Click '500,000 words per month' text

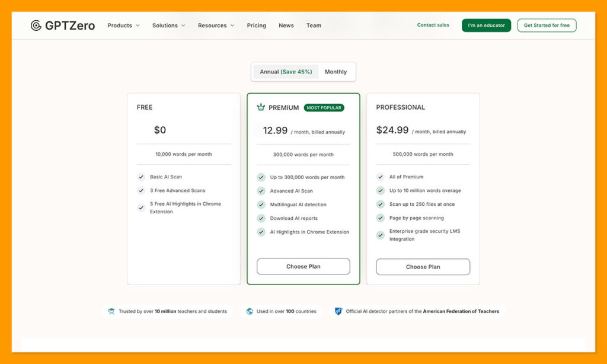click(x=423, y=154)
